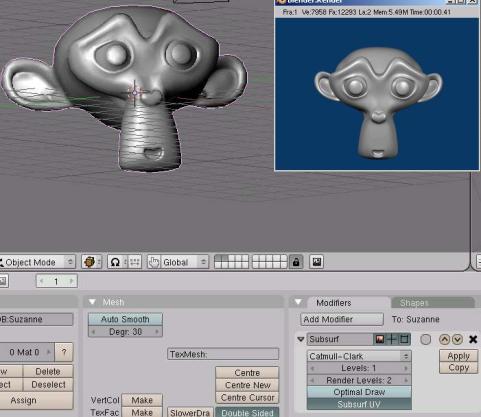Open the Object Mode selector
Image resolution: width=481 pixels, height=417 pixels.
[x=37, y=262]
